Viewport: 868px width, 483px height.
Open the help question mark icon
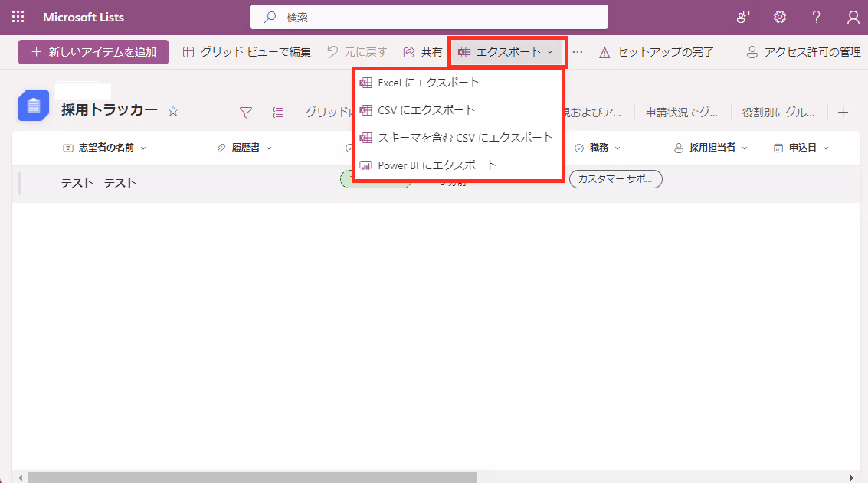click(816, 17)
